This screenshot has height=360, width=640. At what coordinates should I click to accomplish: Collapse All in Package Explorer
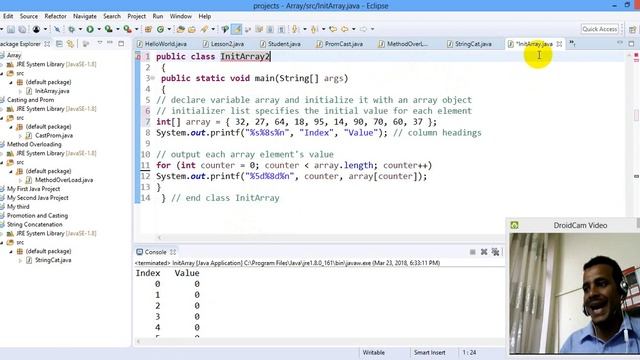59,44
